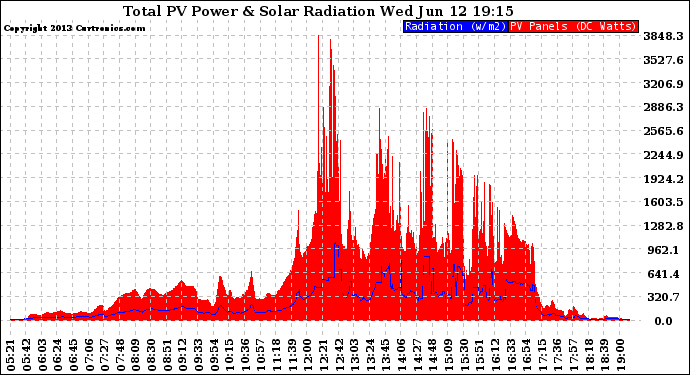
Task: Click the 13:24 time label
Action: coord(371,355)
